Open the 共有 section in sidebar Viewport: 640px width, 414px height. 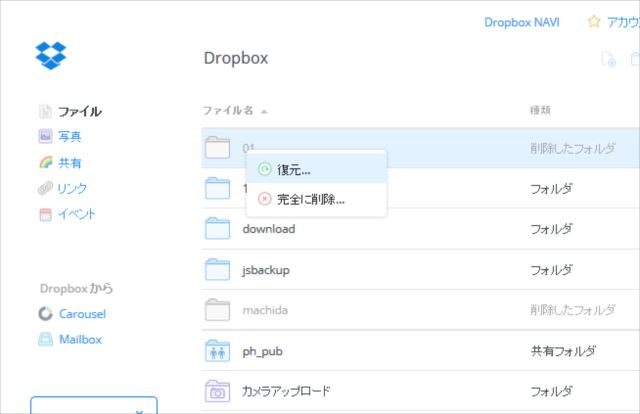[x=69, y=163]
